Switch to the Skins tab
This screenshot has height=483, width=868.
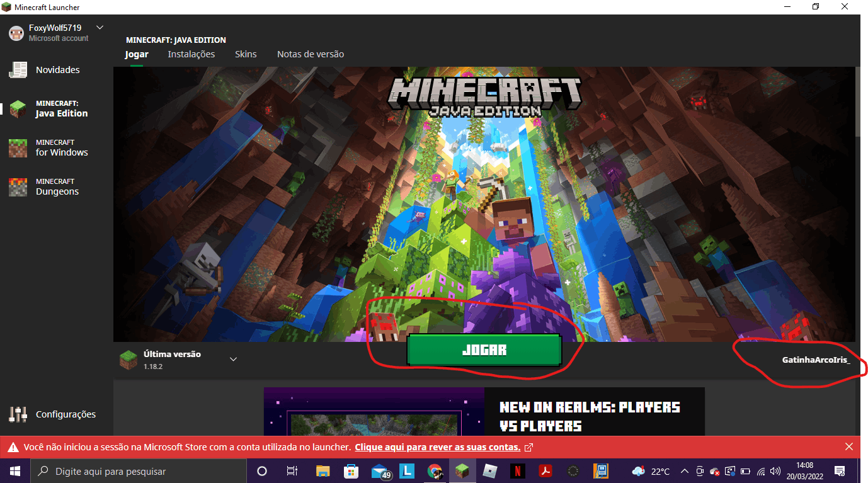[246, 54]
